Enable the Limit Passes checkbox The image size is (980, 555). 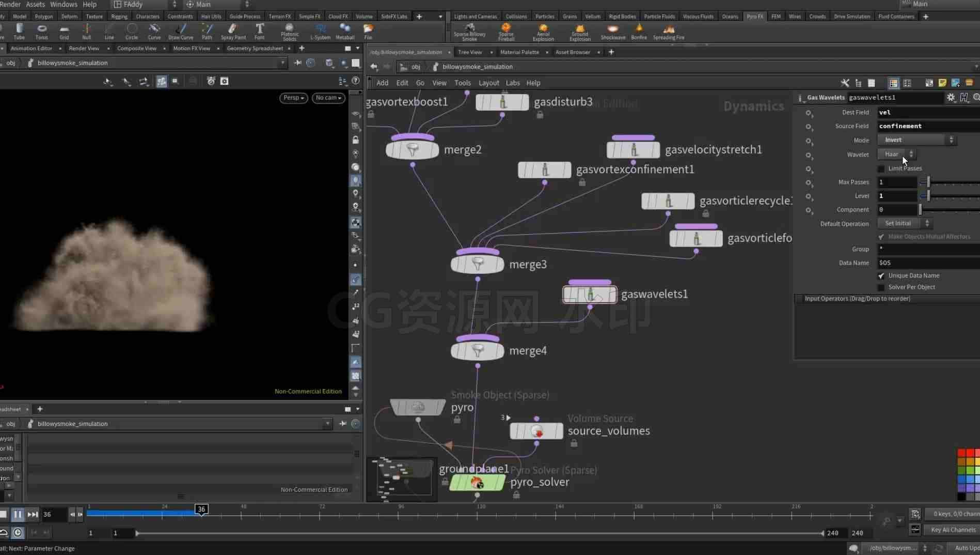(x=881, y=168)
